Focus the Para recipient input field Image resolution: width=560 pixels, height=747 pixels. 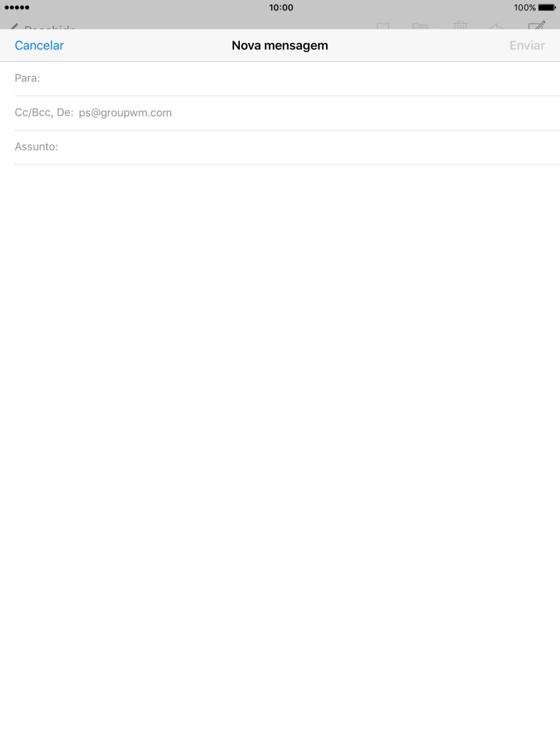point(287,78)
